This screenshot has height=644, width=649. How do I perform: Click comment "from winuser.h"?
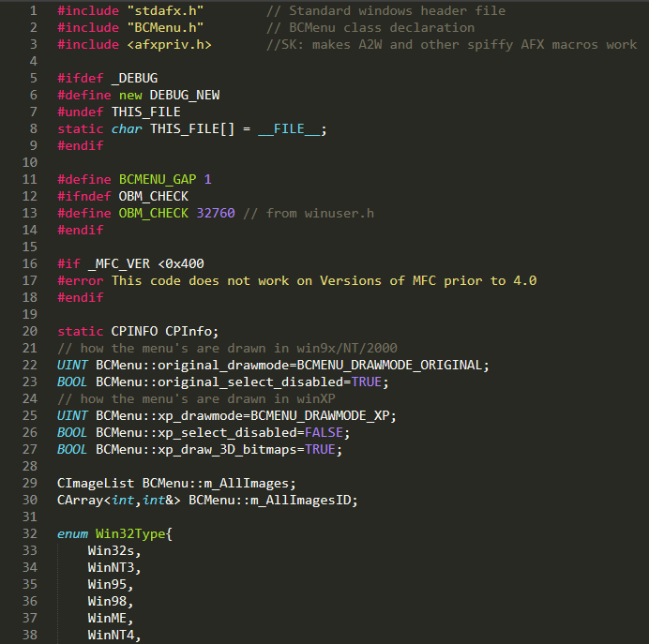309,214
